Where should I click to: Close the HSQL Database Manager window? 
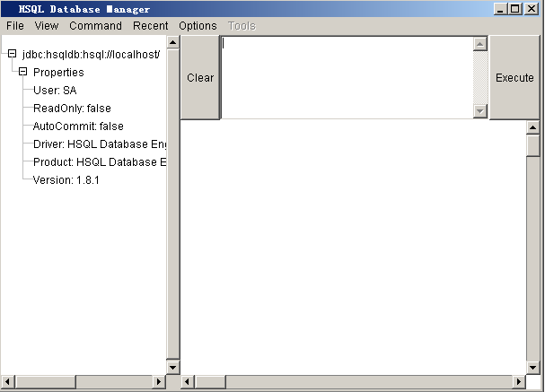(532, 9)
